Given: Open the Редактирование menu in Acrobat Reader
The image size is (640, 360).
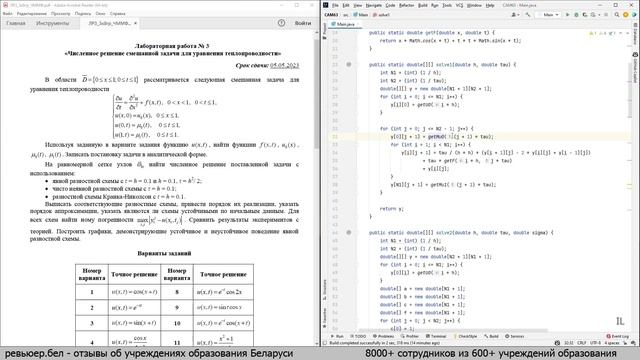Looking at the screenshot, I should [x=32, y=13].
